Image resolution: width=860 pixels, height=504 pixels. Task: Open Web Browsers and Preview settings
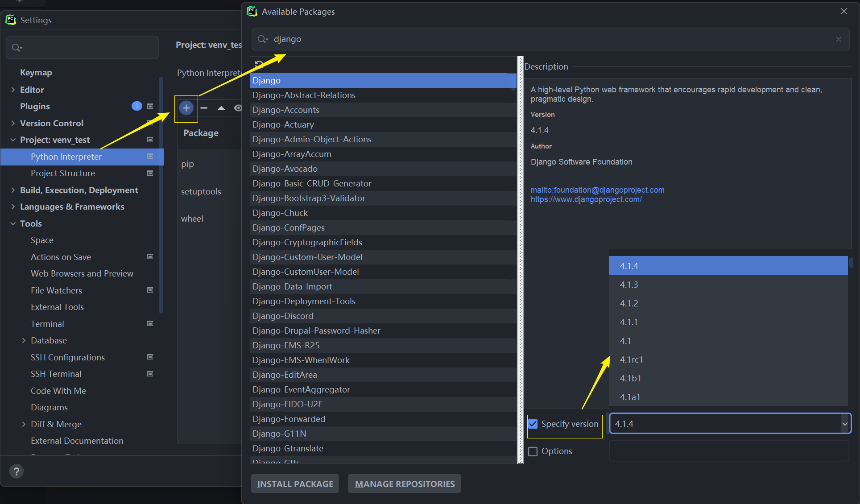pos(82,273)
